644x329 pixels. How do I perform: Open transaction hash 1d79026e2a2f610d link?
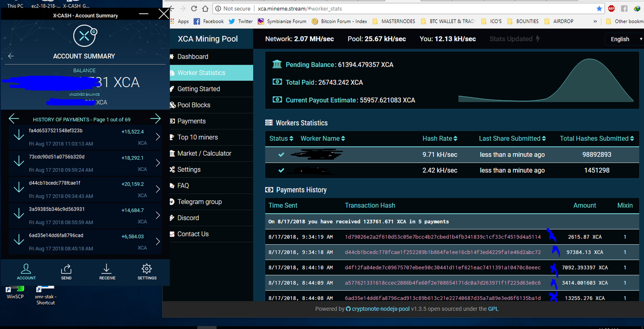[443, 237]
